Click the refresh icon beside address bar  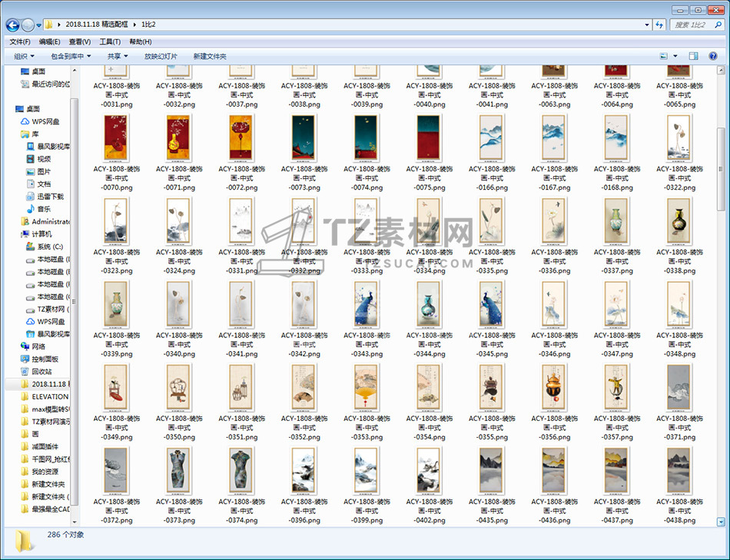pyautogui.click(x=659, y=25)
